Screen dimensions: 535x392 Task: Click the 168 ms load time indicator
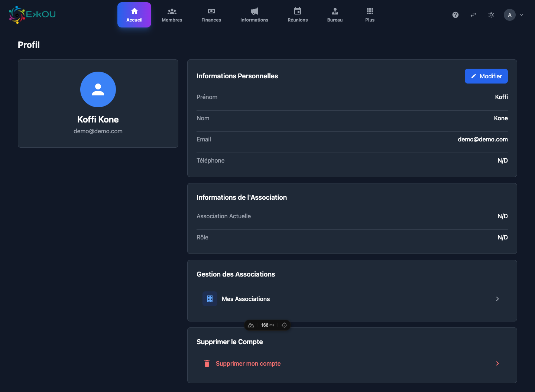tap(267, 325)
